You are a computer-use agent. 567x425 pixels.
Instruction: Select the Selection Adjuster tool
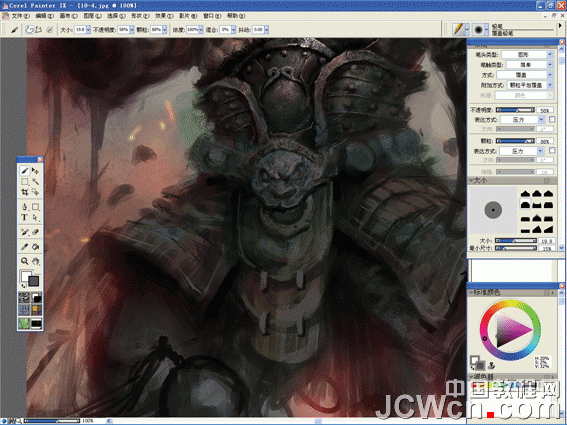tap(35, 192)
